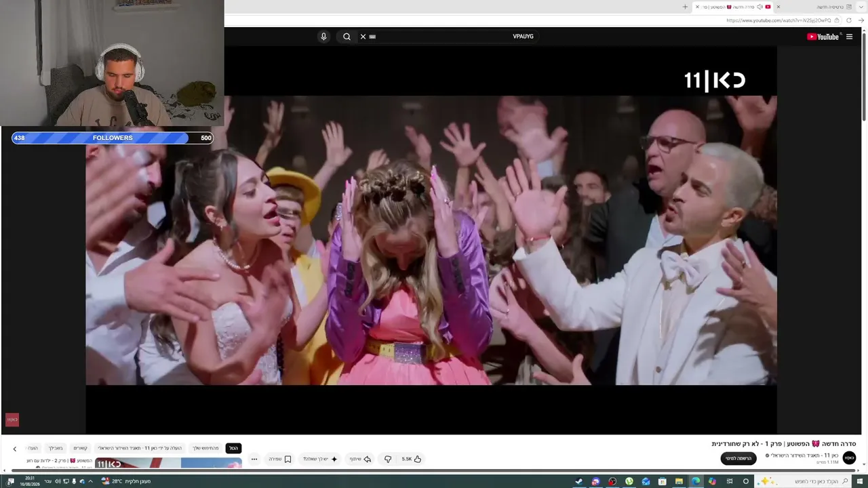The width and height of the screenshot is (868, 488).
Task: Go to the YouTube home logo
Action: coord(823,37)
